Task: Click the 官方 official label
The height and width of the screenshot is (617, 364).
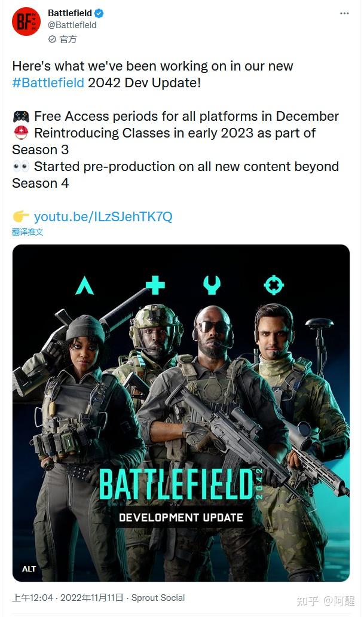Action: [x=68, y=39]
